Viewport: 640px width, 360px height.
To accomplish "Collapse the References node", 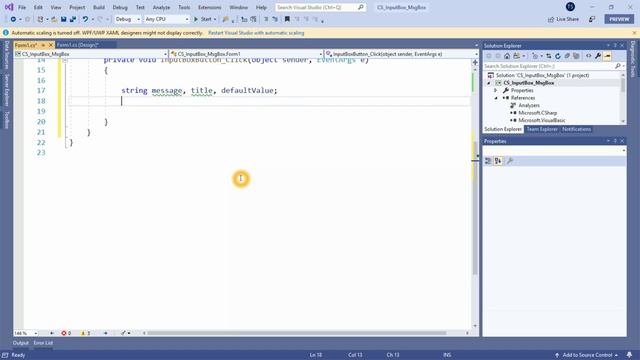I will (496, 98).
